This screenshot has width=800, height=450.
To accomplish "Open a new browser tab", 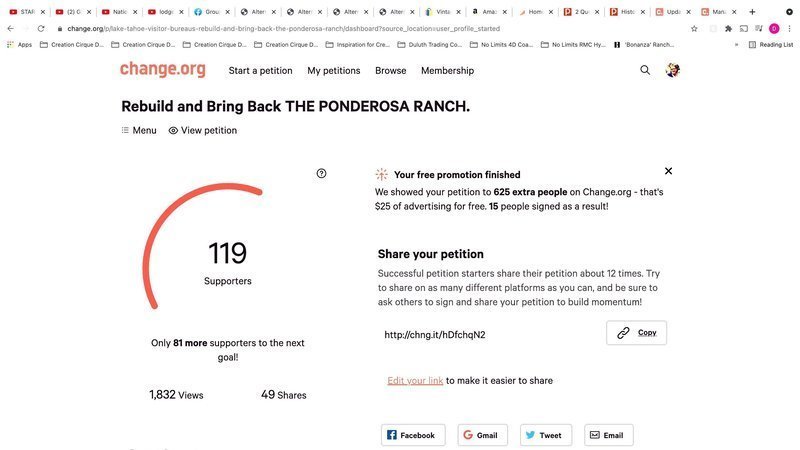I will click(752, 11).
